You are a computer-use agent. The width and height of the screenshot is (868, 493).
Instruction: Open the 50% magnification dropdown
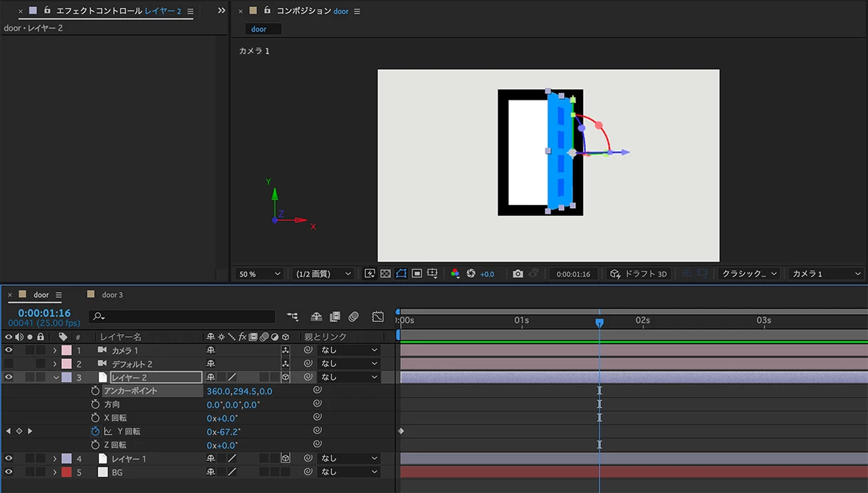pos(258,274)
